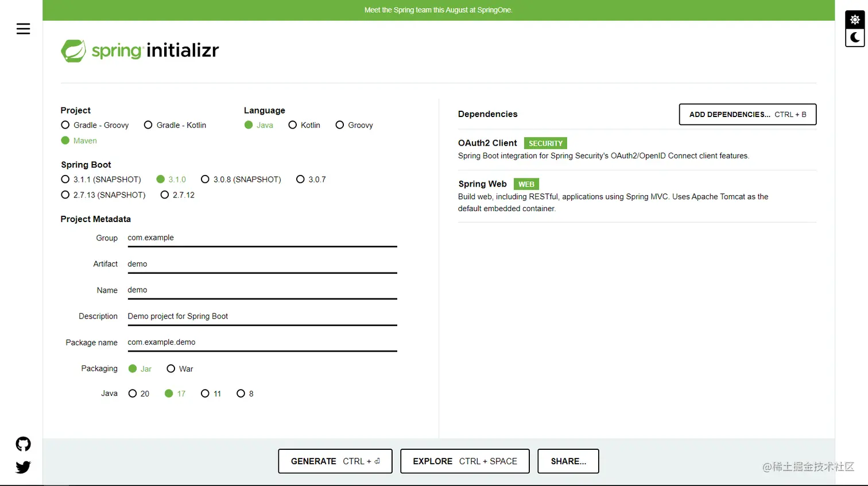Open the GitHub repository icon
Viewport: 868px width, 486px height.
(23, 444)
